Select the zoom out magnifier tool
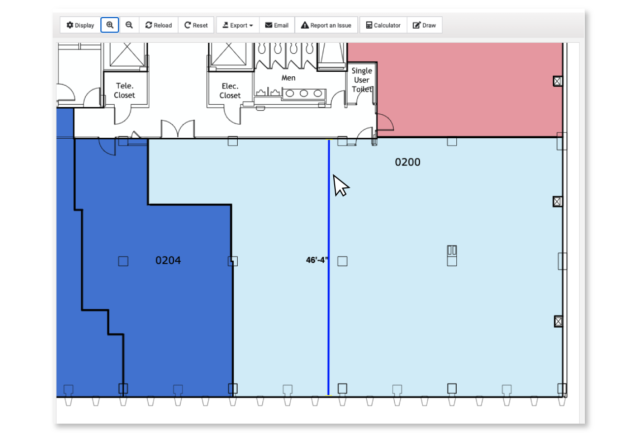Screen dimensions: 630x433 click(x=129, y=25)
